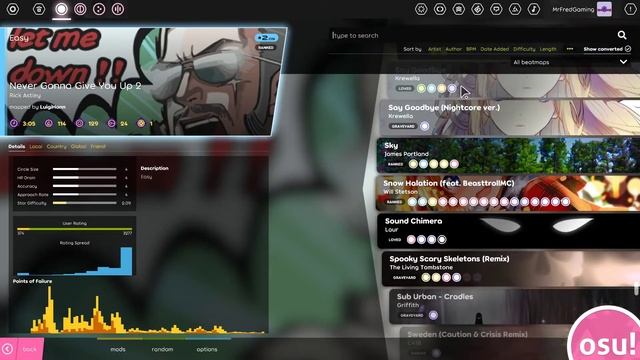Click the back arrow icon
The height and width of the screenshot is (360, 640).
click(7, 349)
